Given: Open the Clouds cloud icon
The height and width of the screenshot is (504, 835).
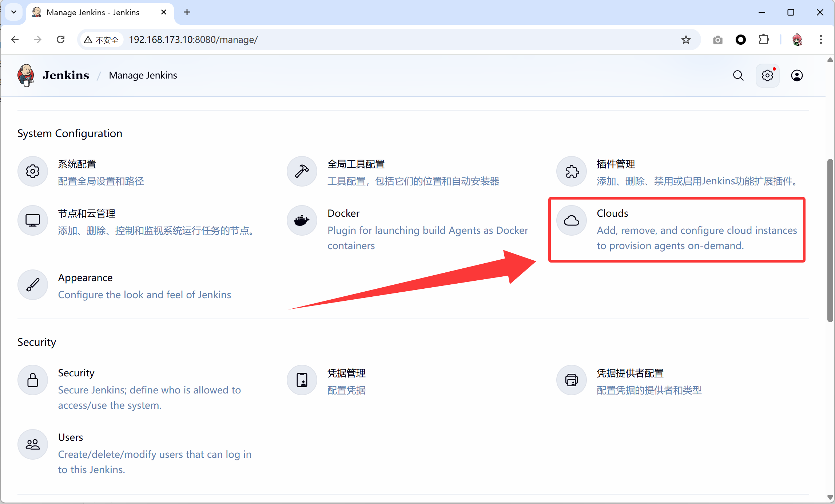Looking at the screenshot, I should pyautogui.click(x=571, y=220).
